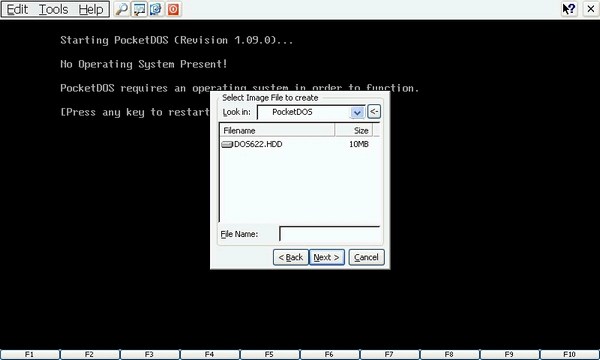Click the Cancel button
This screenshot has width=600, height=360.
pyautogui.click(x=366, y=257)
